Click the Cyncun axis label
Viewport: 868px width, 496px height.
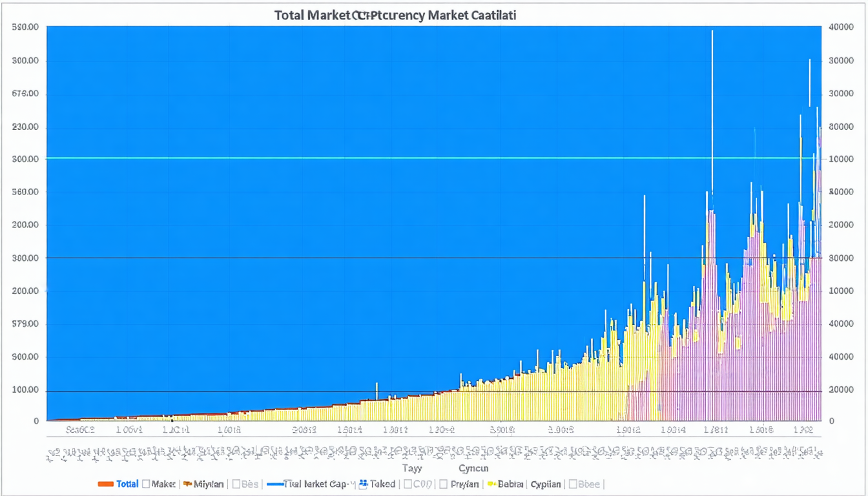click(473, 468)
